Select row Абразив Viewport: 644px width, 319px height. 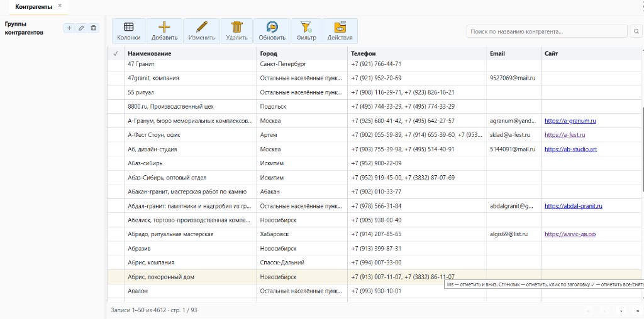point(374,249)
